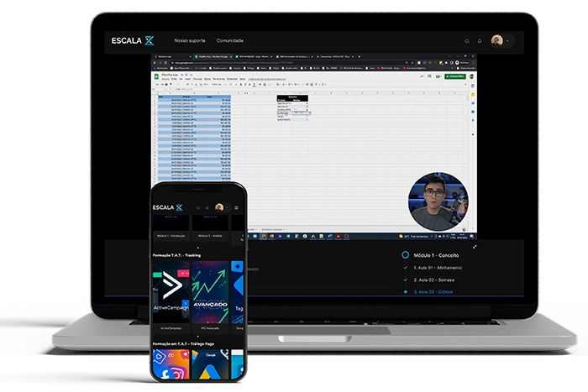588x392 pixels.
Task: Select the Módulo 1 - Conceito circle marker
Action: coord(405,253)
